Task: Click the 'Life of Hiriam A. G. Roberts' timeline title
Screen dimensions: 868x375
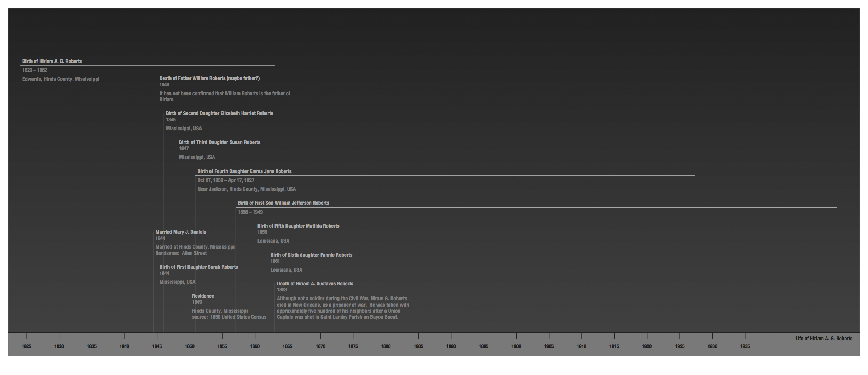Action: tap(824, 339)
